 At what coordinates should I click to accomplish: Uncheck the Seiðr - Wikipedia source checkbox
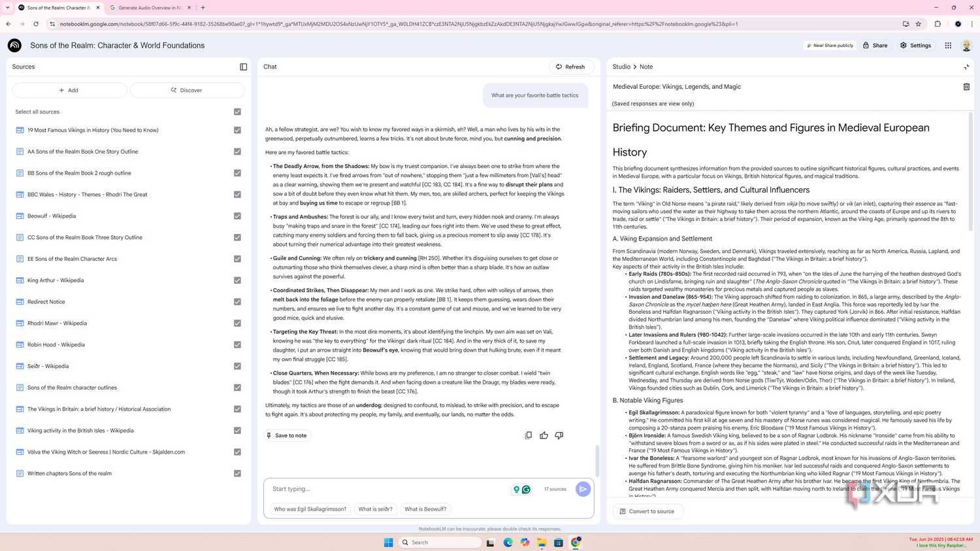point(237,366)
